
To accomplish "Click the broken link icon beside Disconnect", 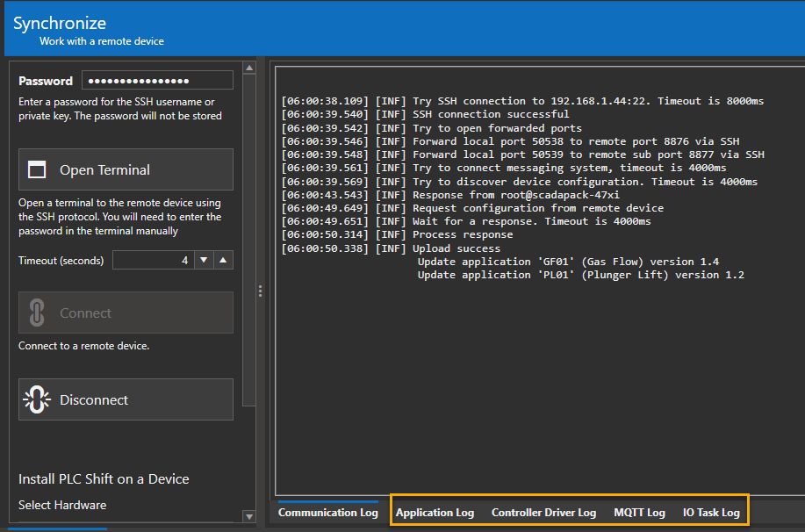I will point(37,399).
